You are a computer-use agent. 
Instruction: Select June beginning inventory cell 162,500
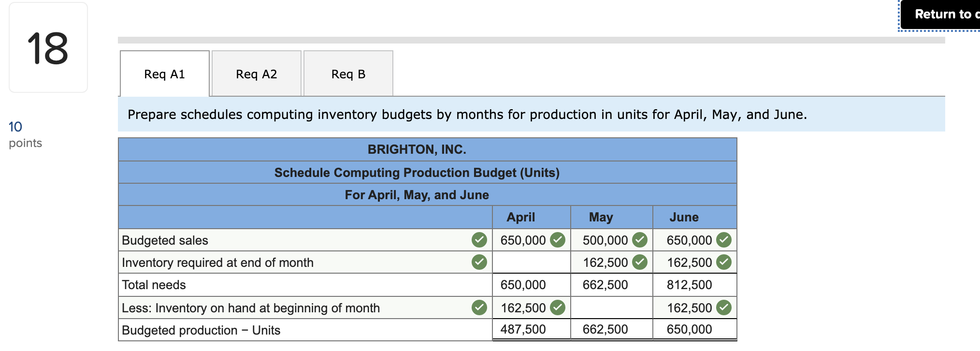click(694, 307)
